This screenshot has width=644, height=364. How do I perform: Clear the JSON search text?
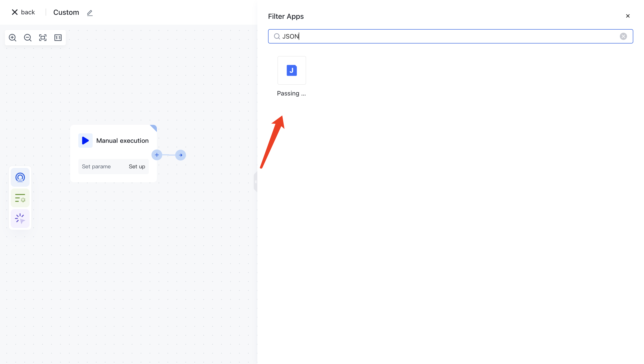pyautogui.click(x=623, y=36)
